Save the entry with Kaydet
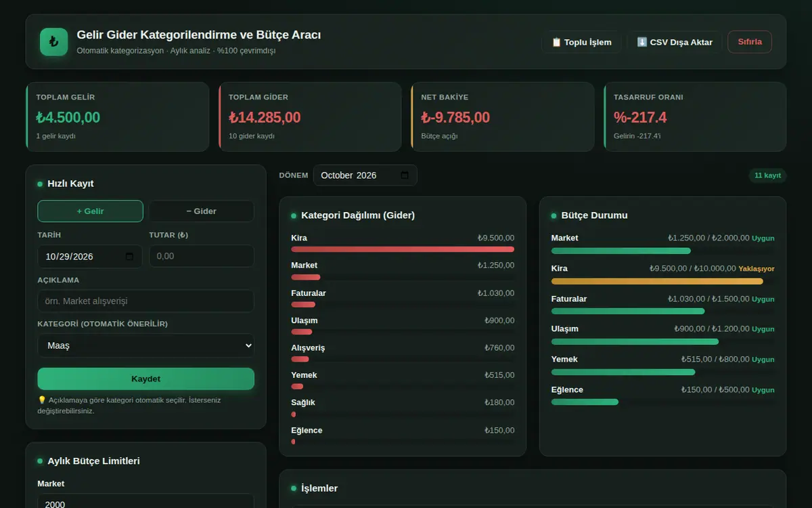This screenshot has width=812, height=508. pos(145,379)
